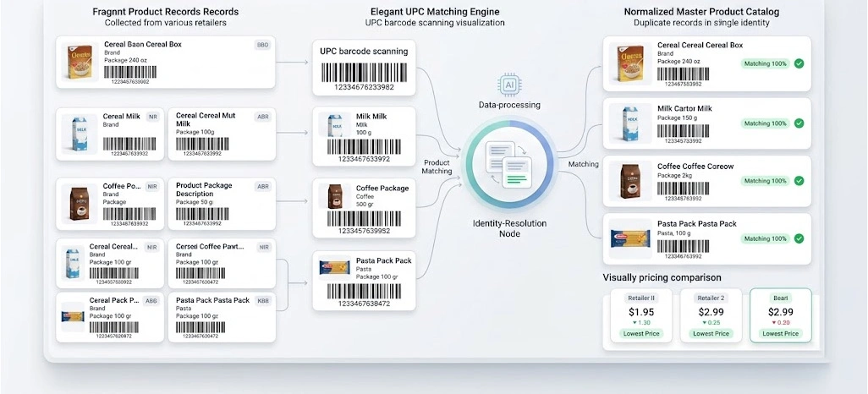The height and width of the screenshot is (394, 868).
Task: Click the Data-processing label
Action: (x=510, y=105)
